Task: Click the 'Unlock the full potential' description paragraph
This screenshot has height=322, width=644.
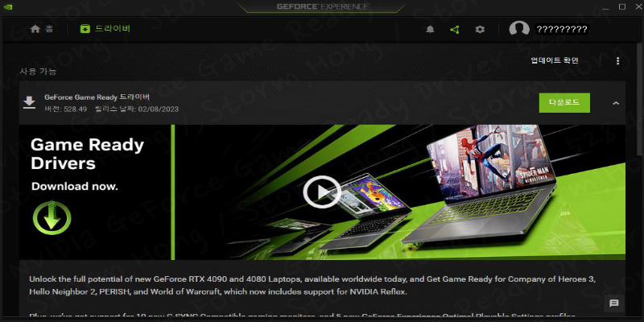Action: 312,286
